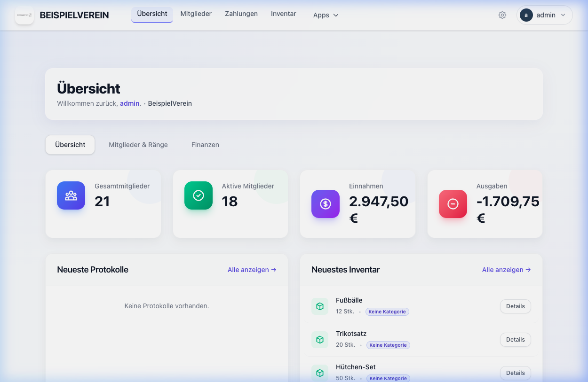
Task: Switch to the Mitglieder navigation tab
Action: (196, 14)
